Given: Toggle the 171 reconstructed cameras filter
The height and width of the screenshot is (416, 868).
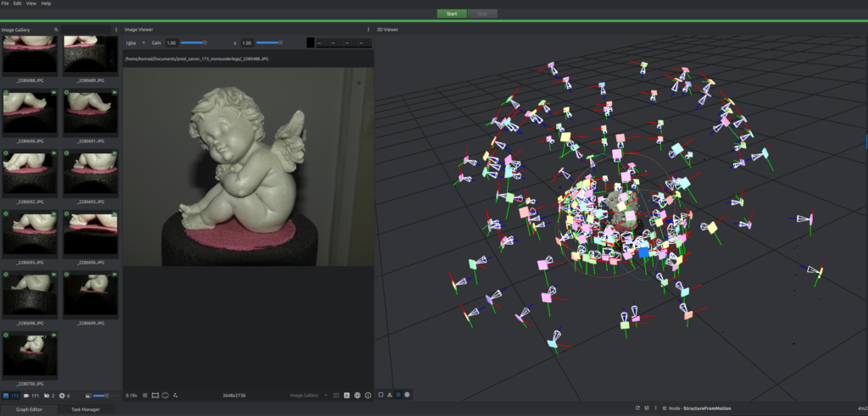Looking at the screenshot, I should click(x=31, y=396).
